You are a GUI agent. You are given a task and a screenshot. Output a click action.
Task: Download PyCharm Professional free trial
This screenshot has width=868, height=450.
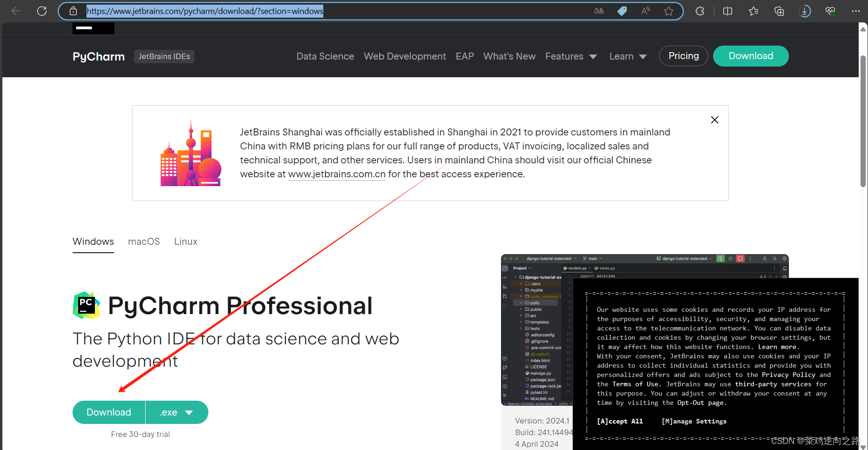point(108,412)
